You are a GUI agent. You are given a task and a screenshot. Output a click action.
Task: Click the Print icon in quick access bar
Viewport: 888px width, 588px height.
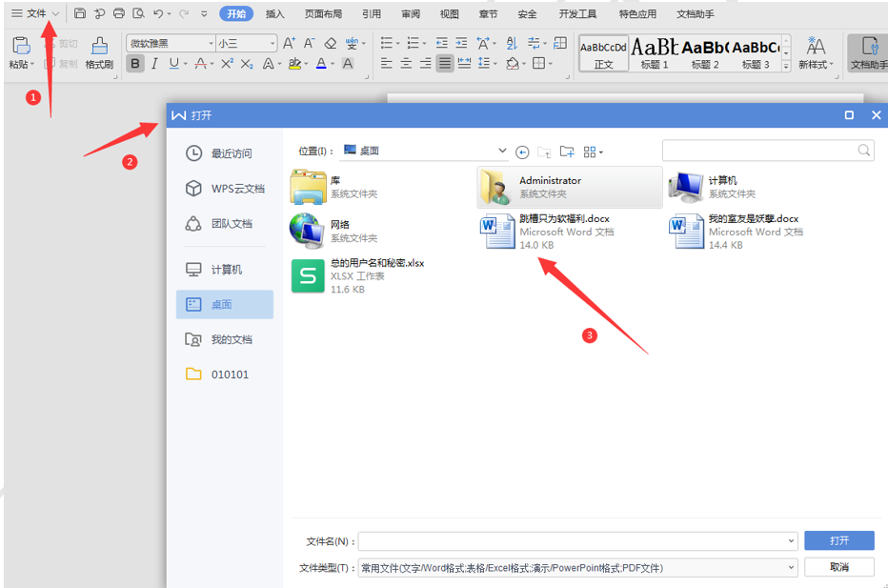(118, 13)
